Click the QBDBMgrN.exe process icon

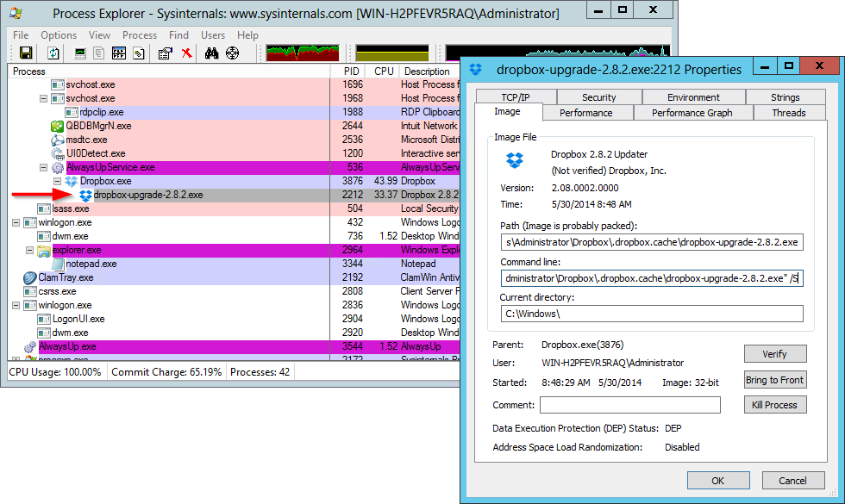click(58, 126)
